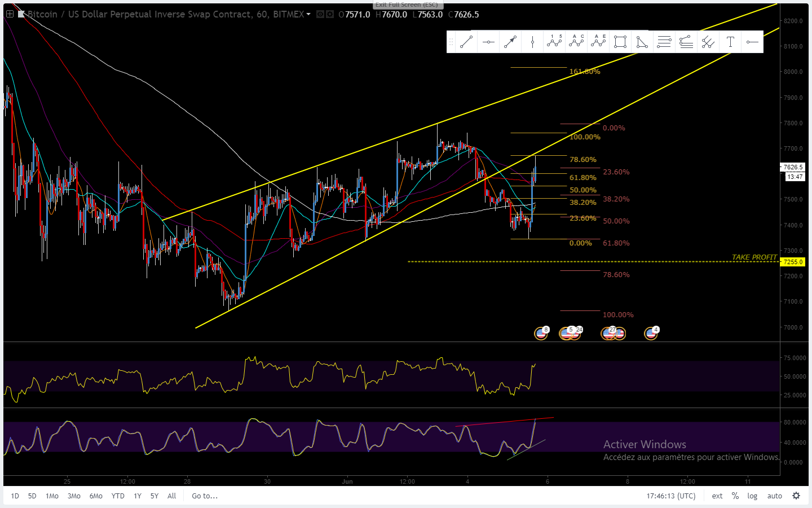Screen dimensions: 812x508
Task: Click the 17:46:13 (UTC) timezone label
Action: click(x=671, y=496)
